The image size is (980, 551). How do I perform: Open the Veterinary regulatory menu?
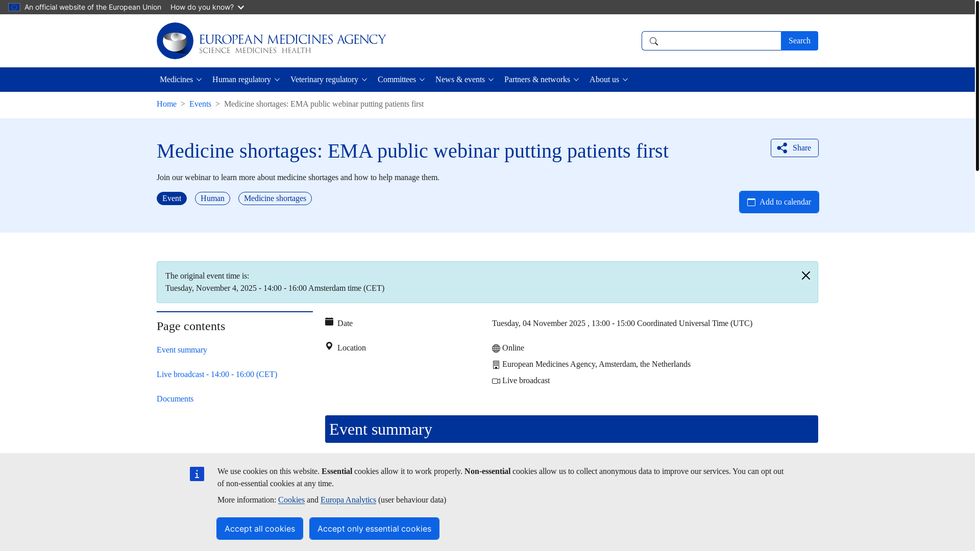click(x=329, y=80)
